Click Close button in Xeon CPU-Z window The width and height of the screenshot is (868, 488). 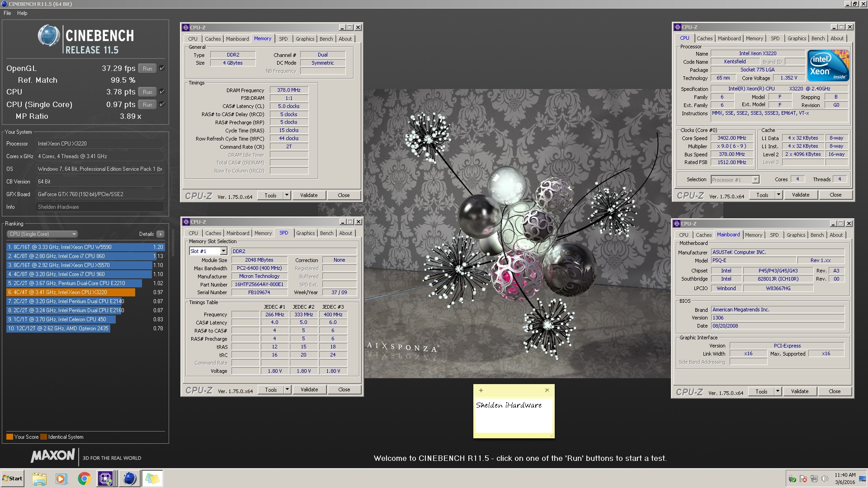click(x=835, y=195)
